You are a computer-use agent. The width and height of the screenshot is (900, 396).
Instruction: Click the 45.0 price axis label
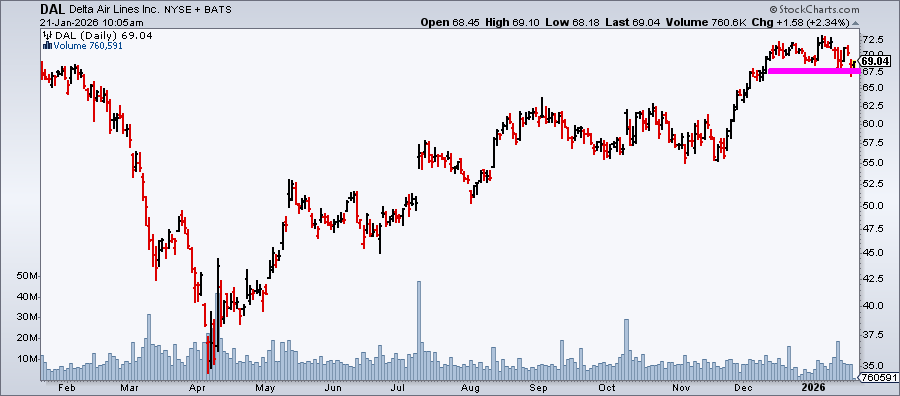click(x=872, y=253)
